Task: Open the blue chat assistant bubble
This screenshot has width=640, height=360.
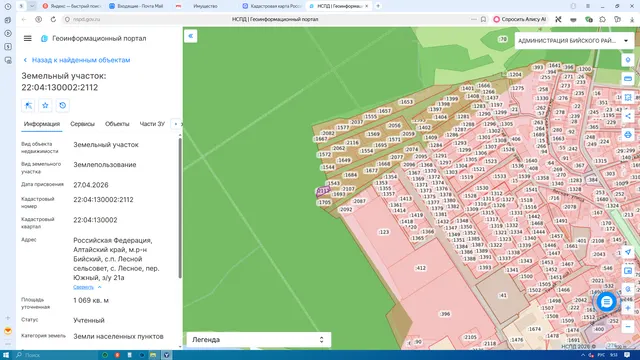Action: coord(607,302)
